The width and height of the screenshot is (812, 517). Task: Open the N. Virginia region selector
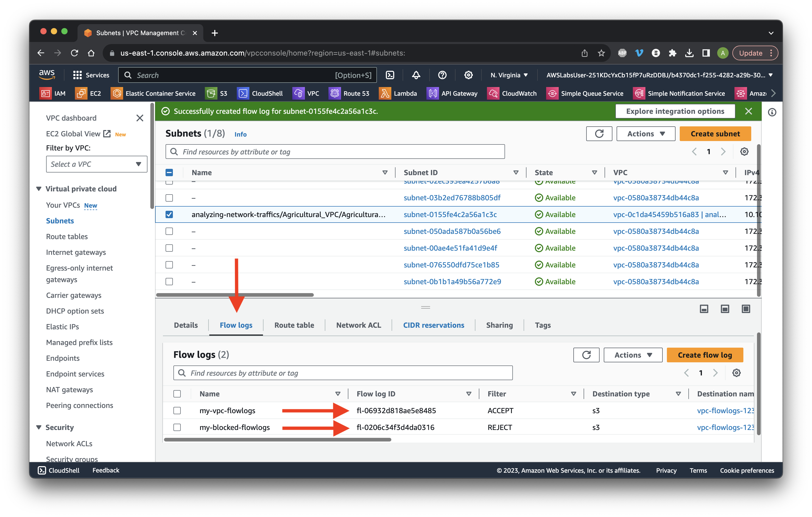[x=509, y=75]
